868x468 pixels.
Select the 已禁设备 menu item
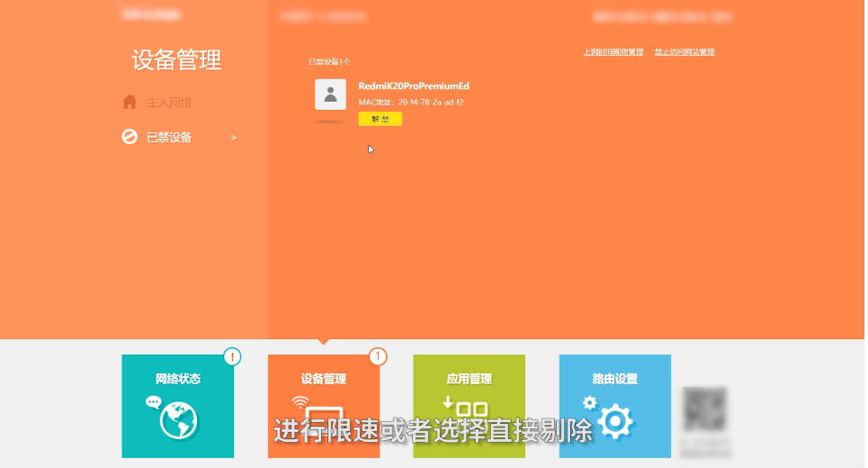tap(169, 138)
